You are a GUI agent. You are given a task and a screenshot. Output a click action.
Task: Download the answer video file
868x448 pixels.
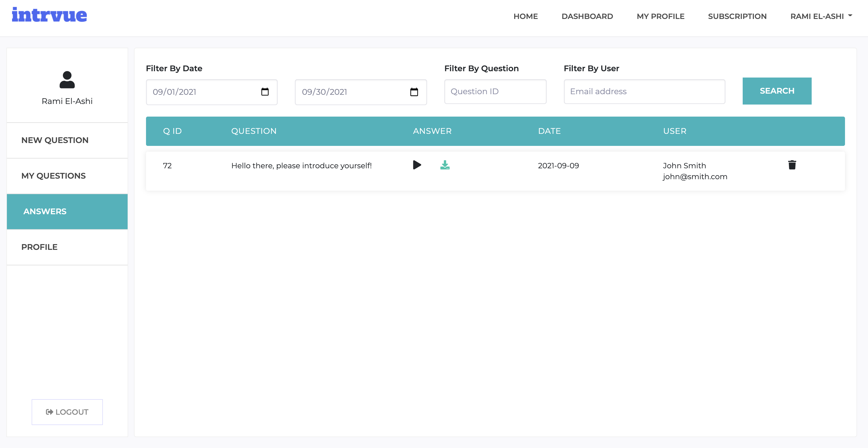pos(445,165)
